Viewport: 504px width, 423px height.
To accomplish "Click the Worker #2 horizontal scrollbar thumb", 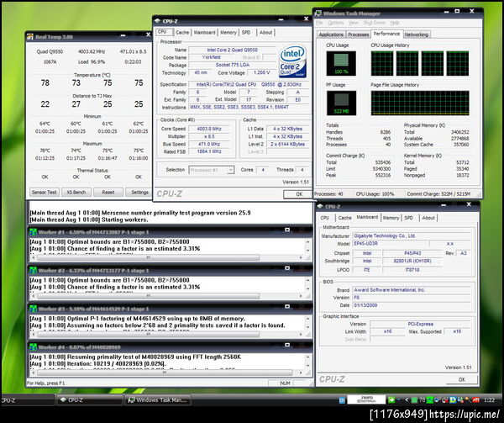I will pyautogui.click(x=148, y=296).
